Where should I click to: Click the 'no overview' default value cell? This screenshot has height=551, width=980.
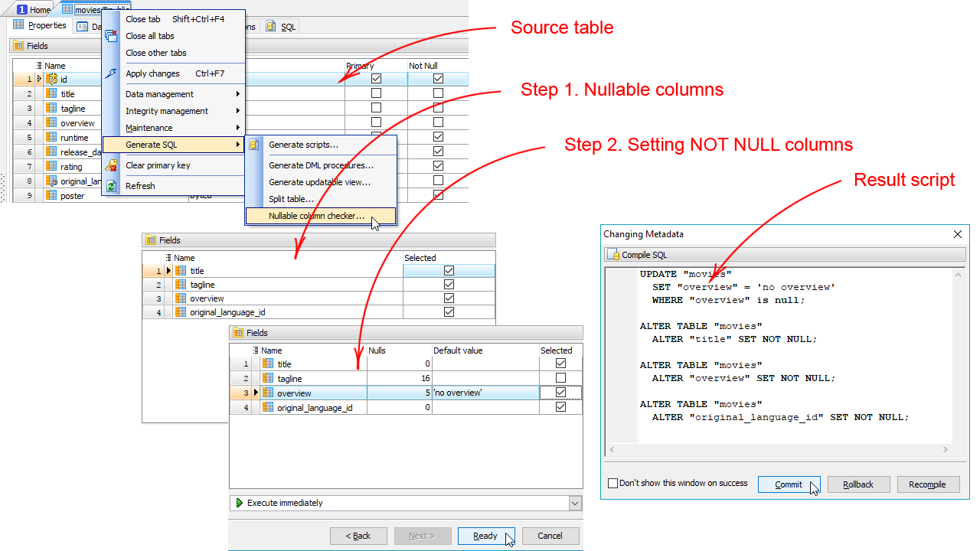[485, 393]
